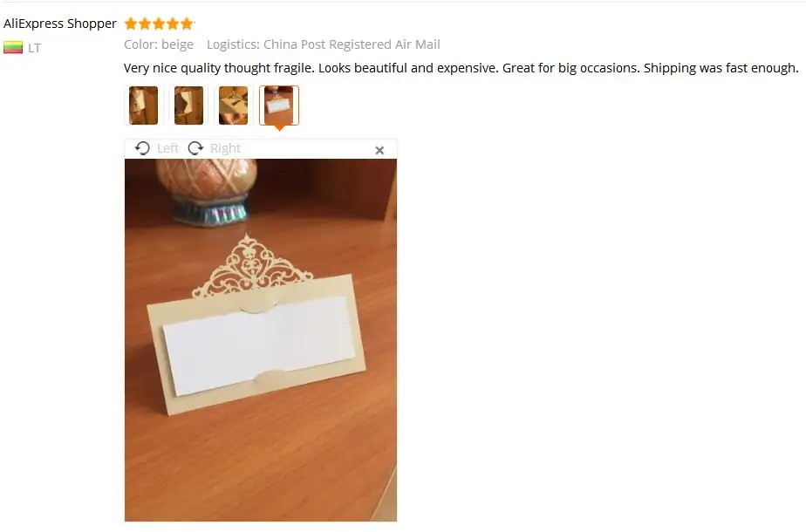Close the enlarged review photo viewer
The height and width of the screenshot is (532, 806).
click(379, 150)
